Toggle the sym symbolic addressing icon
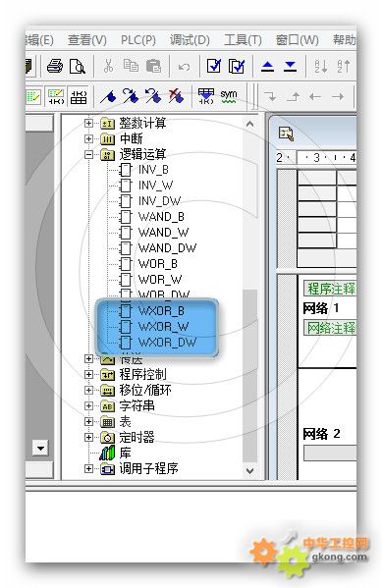382x588 pixels. coord(228,96)
